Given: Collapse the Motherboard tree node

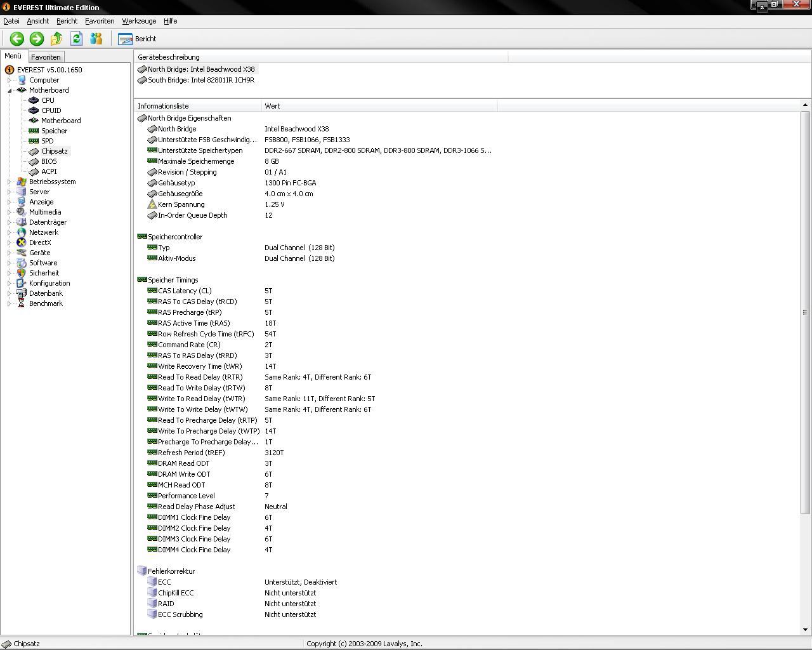Looking at the screenshot, I should pos(10,90).
